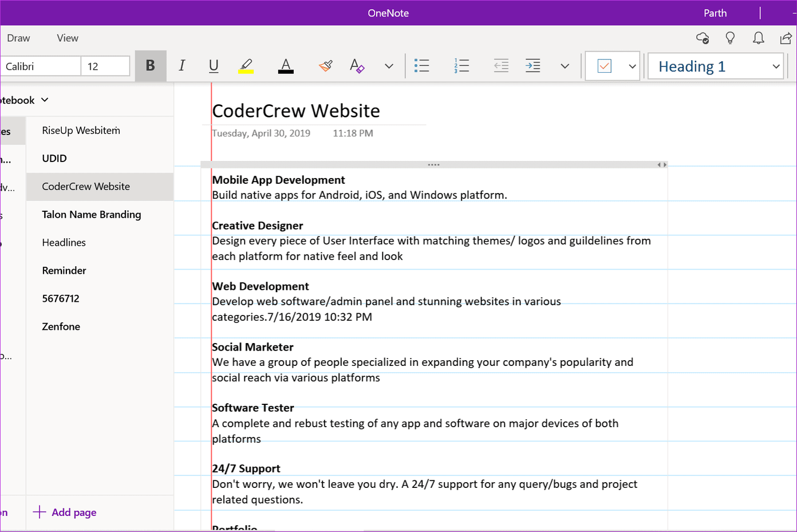Click the Calibri font name box
This screenshot has height=532, width=797.
pyautogui.click(x=40, y=66)
